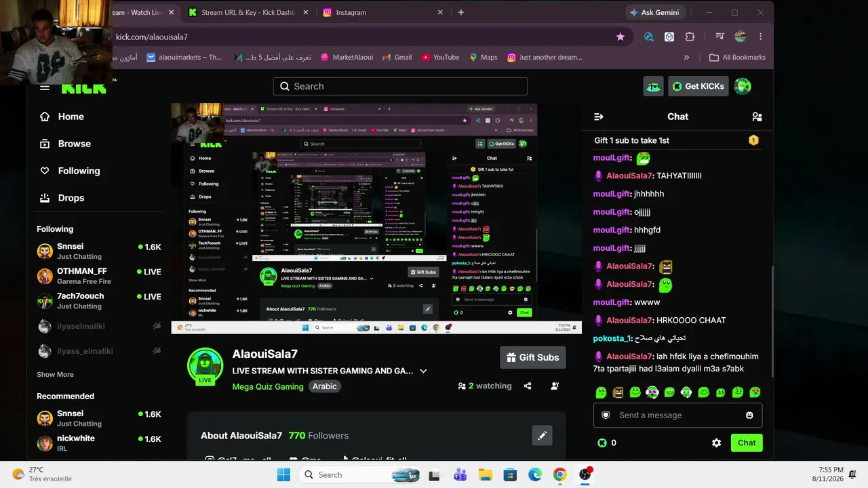Image resolution: width=868 pixels, height=488 pixels.
Task: Select the Arabic language tag
Action: (324, 386)
